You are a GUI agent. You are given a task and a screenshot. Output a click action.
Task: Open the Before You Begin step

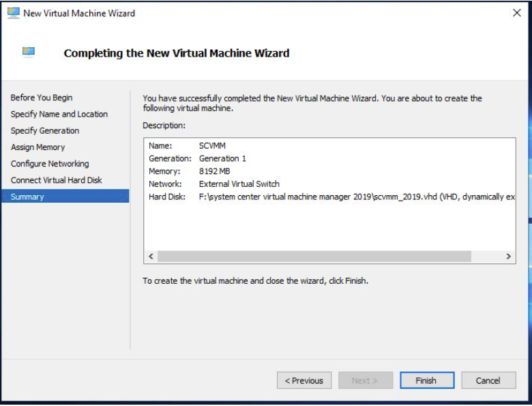click(42, 98)
